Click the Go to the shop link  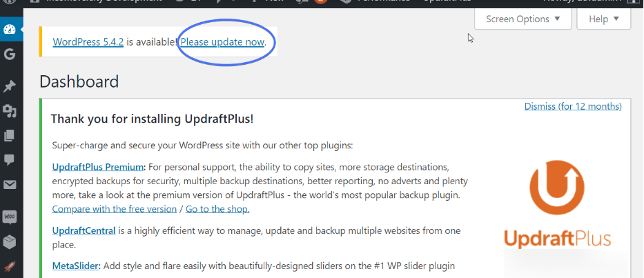[x=217, y=209]
